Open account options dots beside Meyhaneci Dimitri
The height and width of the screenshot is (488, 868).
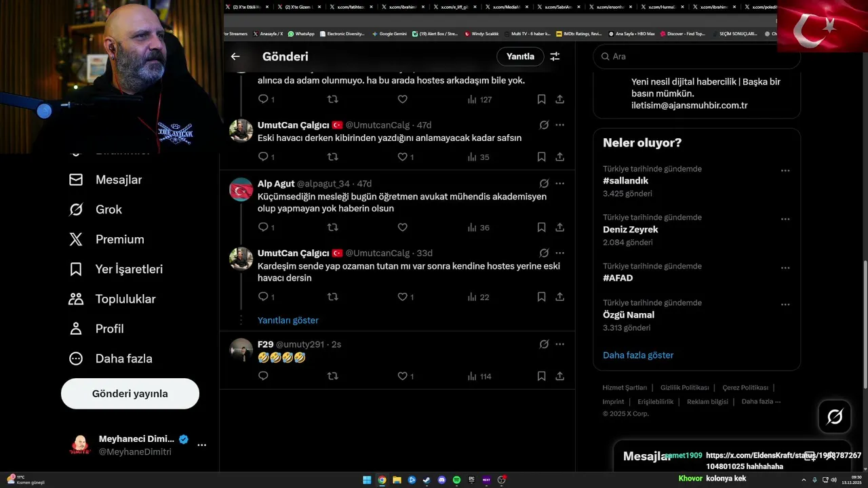(201, 445)
